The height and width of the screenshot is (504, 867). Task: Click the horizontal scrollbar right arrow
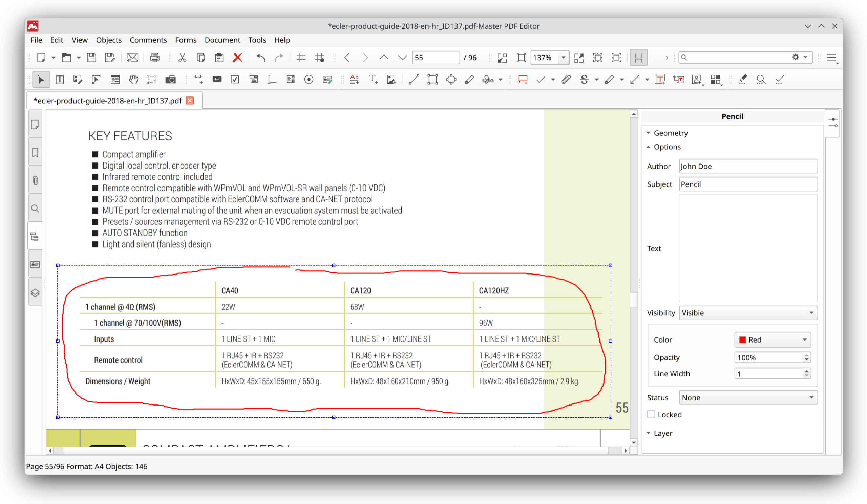click(x=626, y=451)
